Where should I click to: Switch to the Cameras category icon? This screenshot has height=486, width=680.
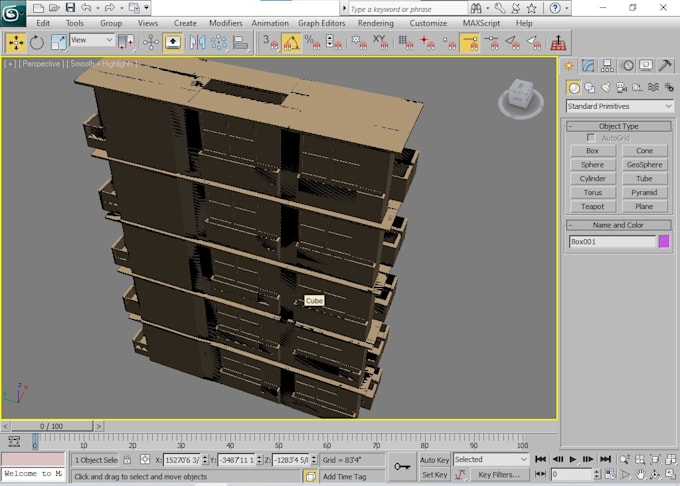coord(620,87)
